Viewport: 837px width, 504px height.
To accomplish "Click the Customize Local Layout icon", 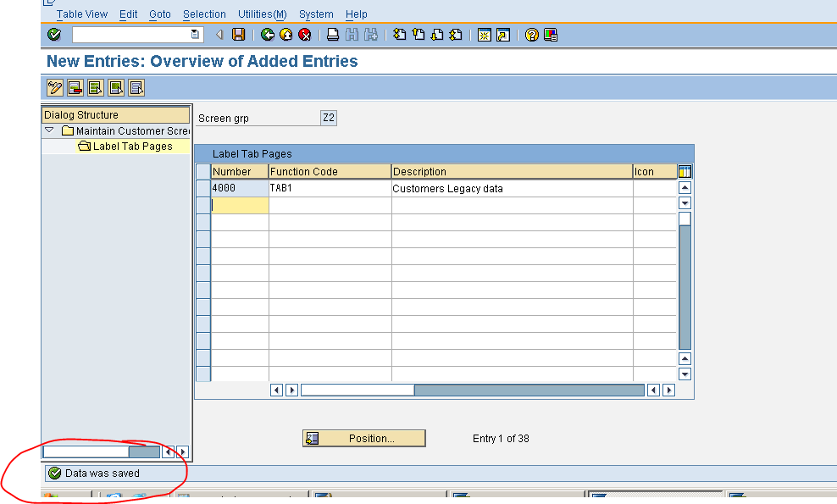I will [549, 35].
